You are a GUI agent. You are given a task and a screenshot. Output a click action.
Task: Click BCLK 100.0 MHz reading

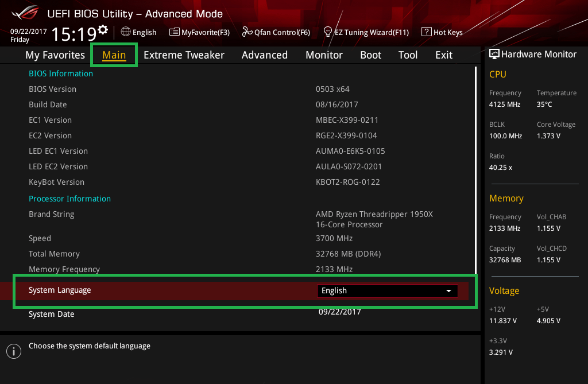coord(505,136)
